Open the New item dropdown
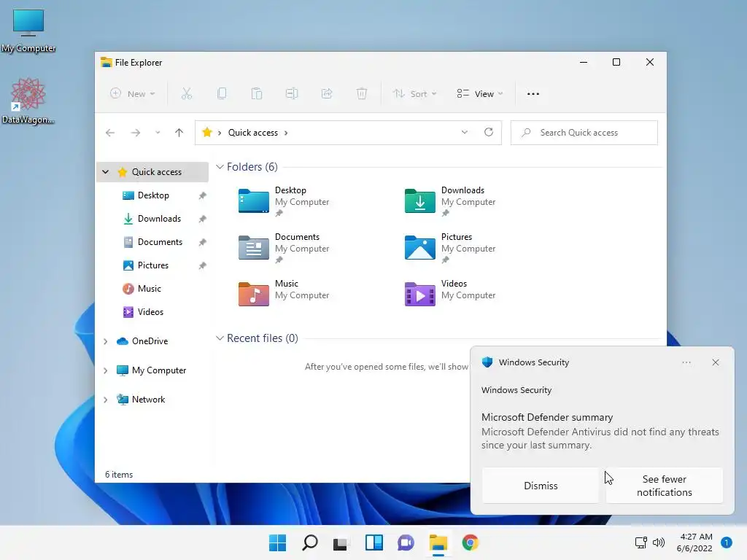747x560 pixels. (133, 94)
